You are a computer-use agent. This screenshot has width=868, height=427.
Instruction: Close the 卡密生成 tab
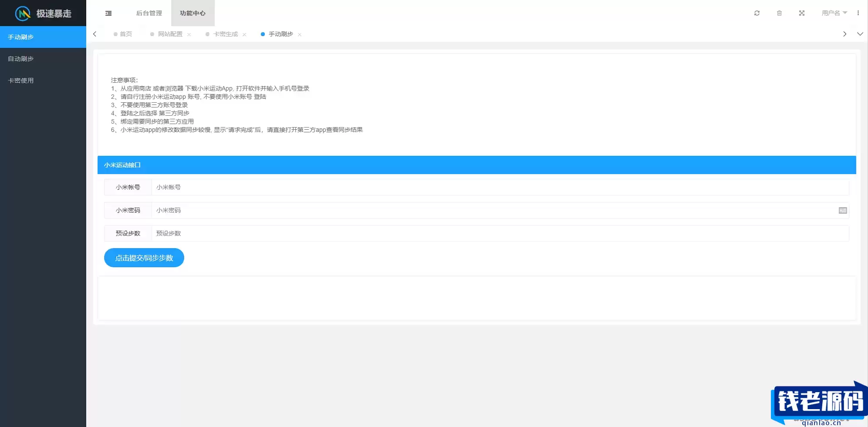(244, 34)
